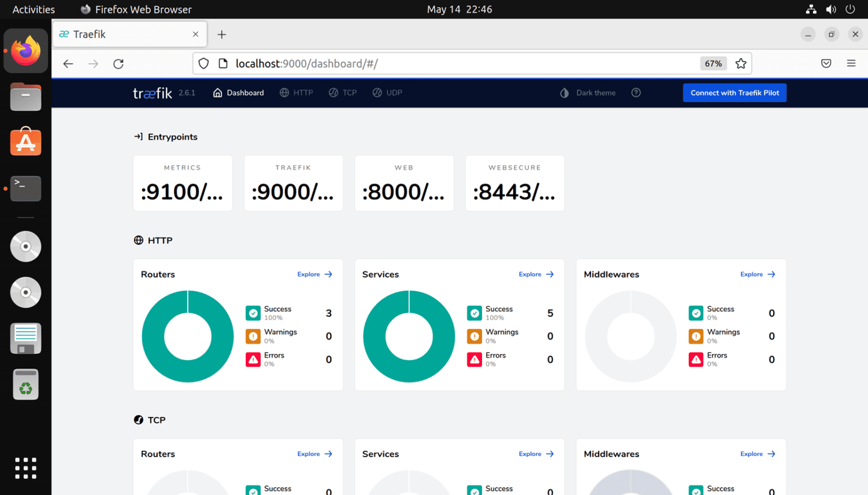Open the Firefox application menu

click(x=851, y=63)
